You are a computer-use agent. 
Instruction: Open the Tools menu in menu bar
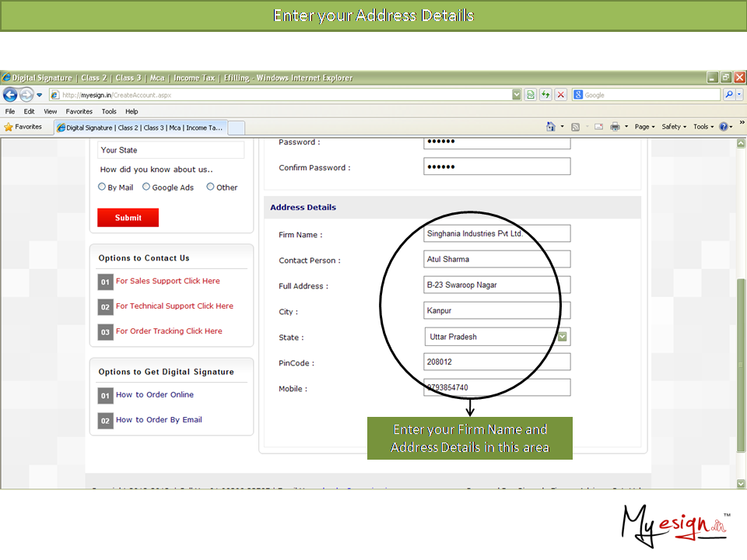[x=109, y=111]
